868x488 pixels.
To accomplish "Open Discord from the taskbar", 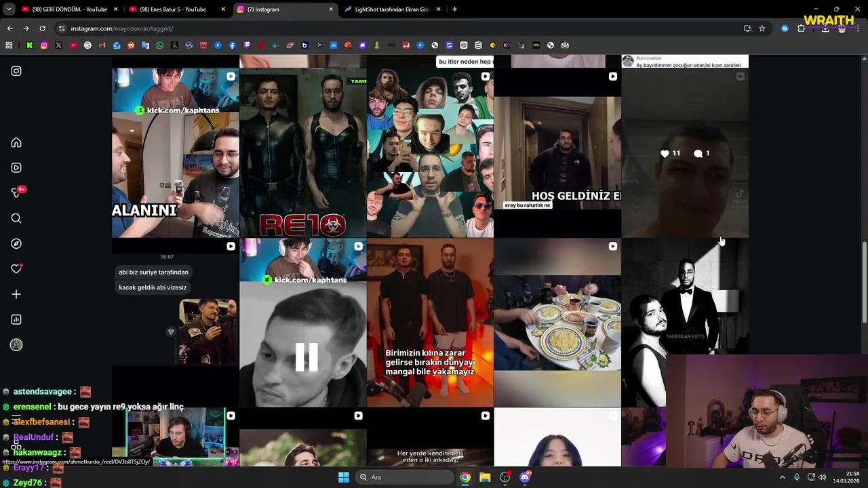I will 525,477.
